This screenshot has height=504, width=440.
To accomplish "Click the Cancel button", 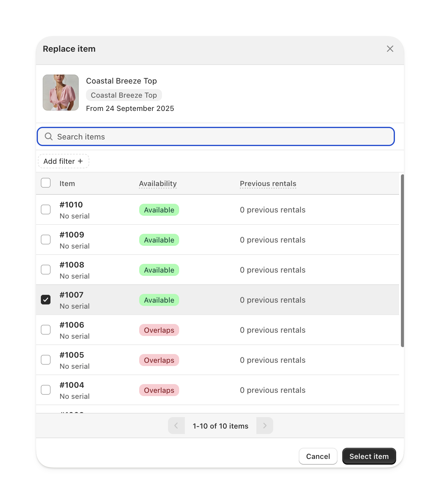I will click(x=318, y=456).
